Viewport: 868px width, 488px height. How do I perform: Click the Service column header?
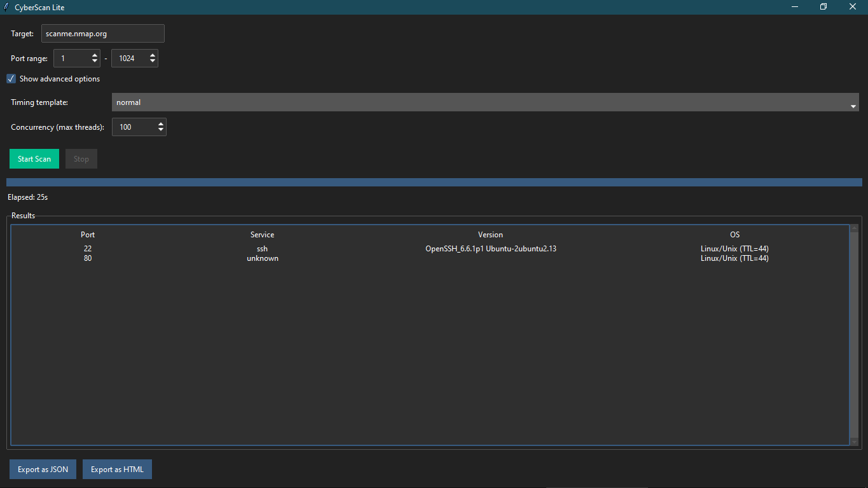pos(263,235)
